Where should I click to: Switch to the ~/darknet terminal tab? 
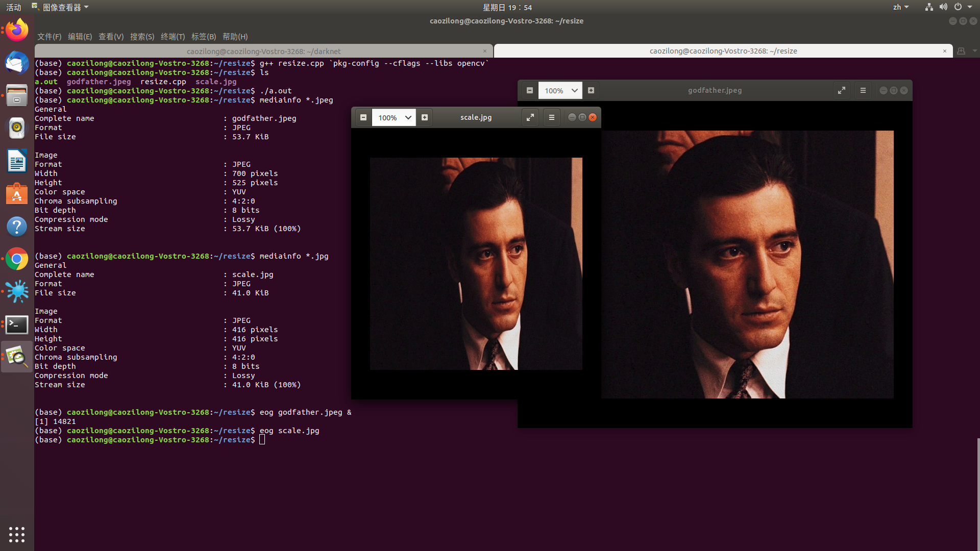(263, 51)
